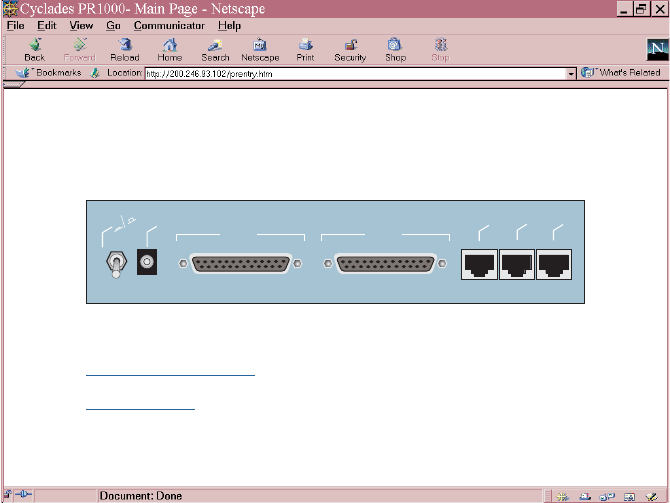Collapse the toolbar using the grip tab

tap(13, 85)
